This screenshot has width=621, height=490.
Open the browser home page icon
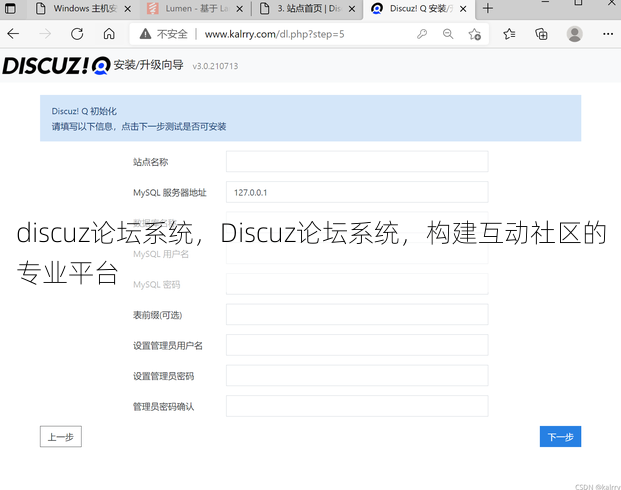pos(109,34)
